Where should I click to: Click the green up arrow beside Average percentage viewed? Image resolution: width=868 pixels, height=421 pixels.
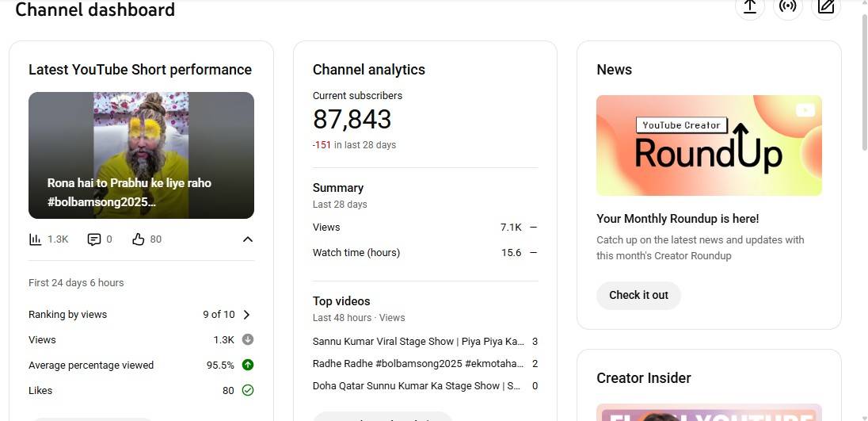tap(248, 366)
